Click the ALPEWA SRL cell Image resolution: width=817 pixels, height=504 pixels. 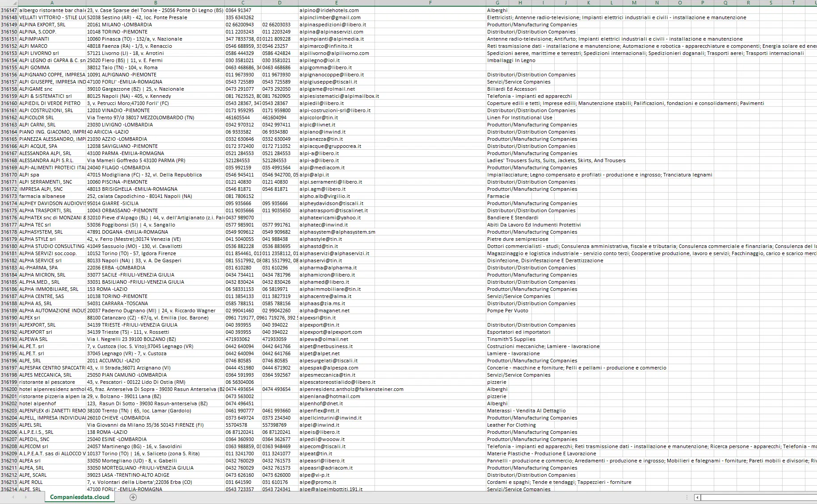pos(52,339)
